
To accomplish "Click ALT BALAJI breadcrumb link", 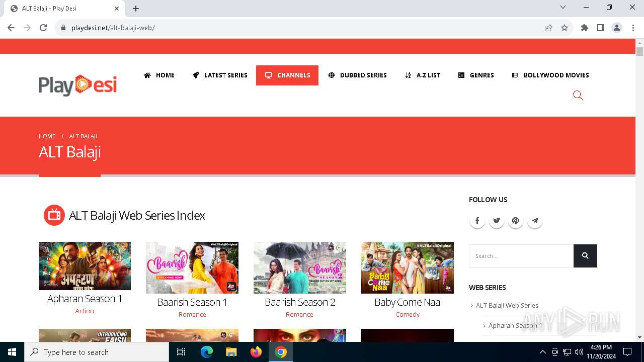I will (x=83, y=136).
